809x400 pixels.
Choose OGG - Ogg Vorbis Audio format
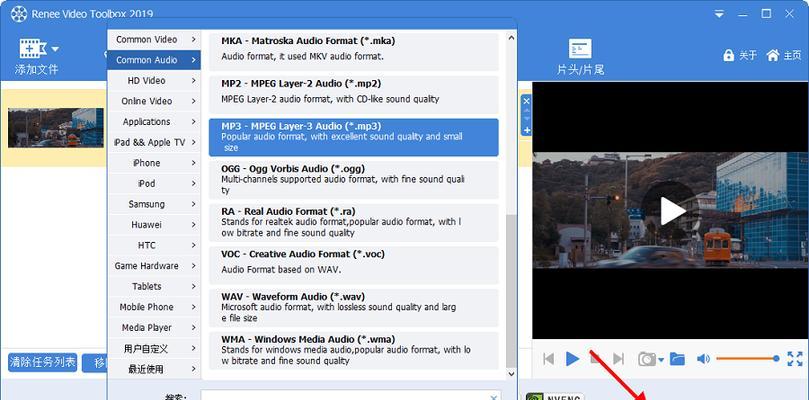353,180
